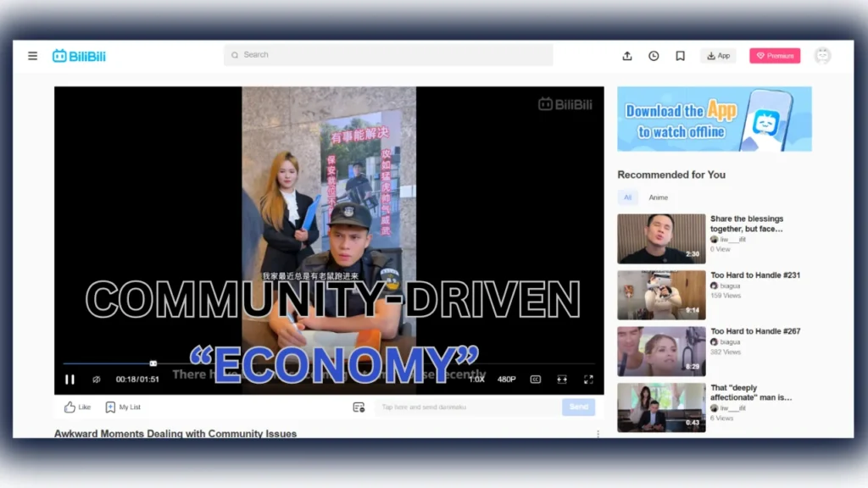Switch to wide-screen player mode
This screenshot has width=868, height=488.
click(x=561, y=380)
